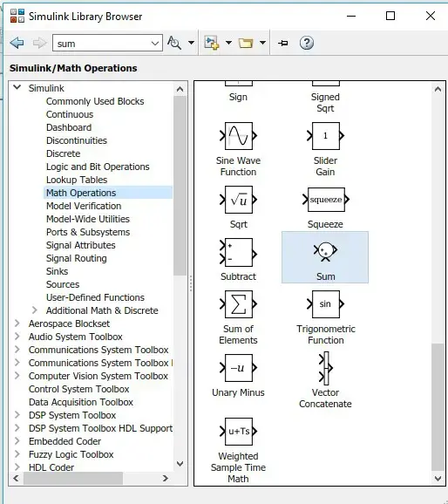Screen dimensions: 448x504
Task: Expand the Computer Vision System Toolbox node
Action: point(17,376)
